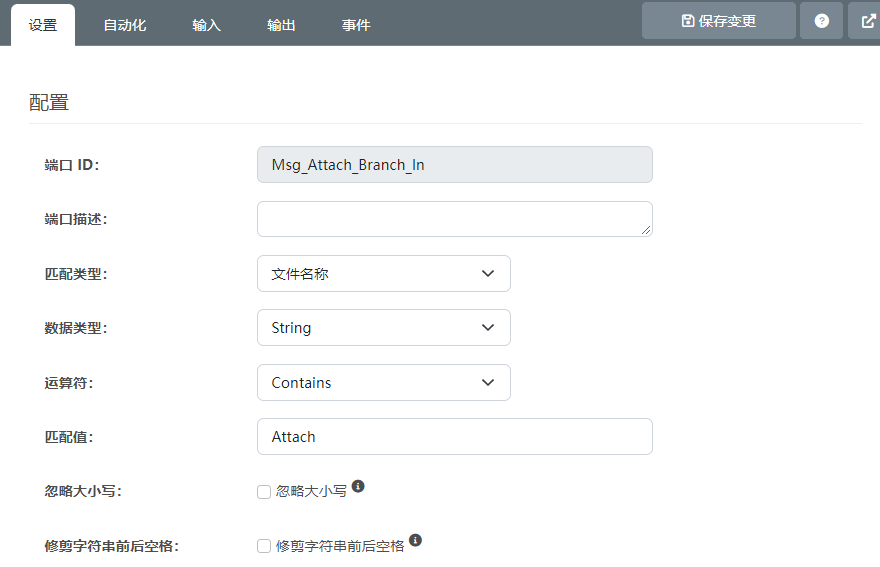880x567 pixels.
Task: Switch to the 输入 tab
Action: 207,25
